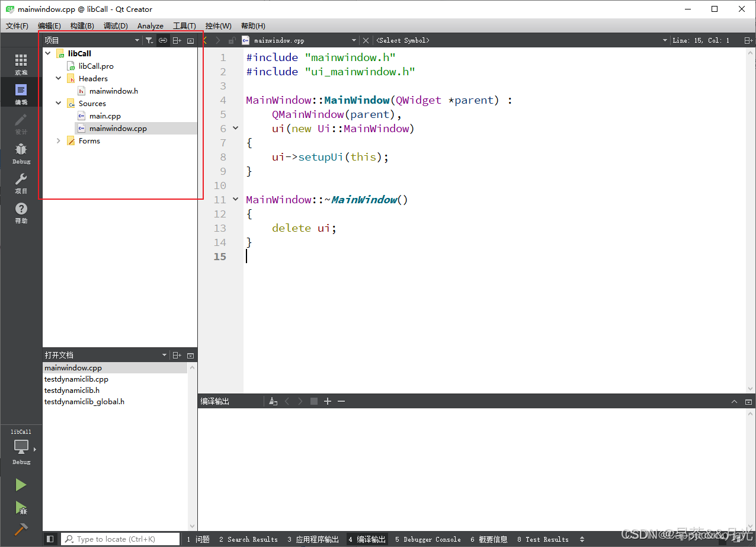
Task: Select libCall.pro in project tree
Action: (x=96, y=66)
